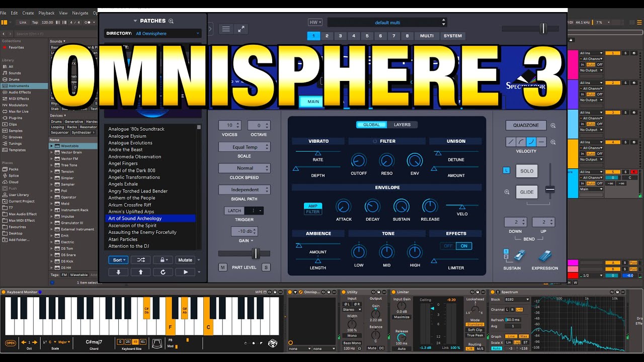Step to previous patch with up arrow
The width and height of the screenshot is (644, 362).
point(140,272)
